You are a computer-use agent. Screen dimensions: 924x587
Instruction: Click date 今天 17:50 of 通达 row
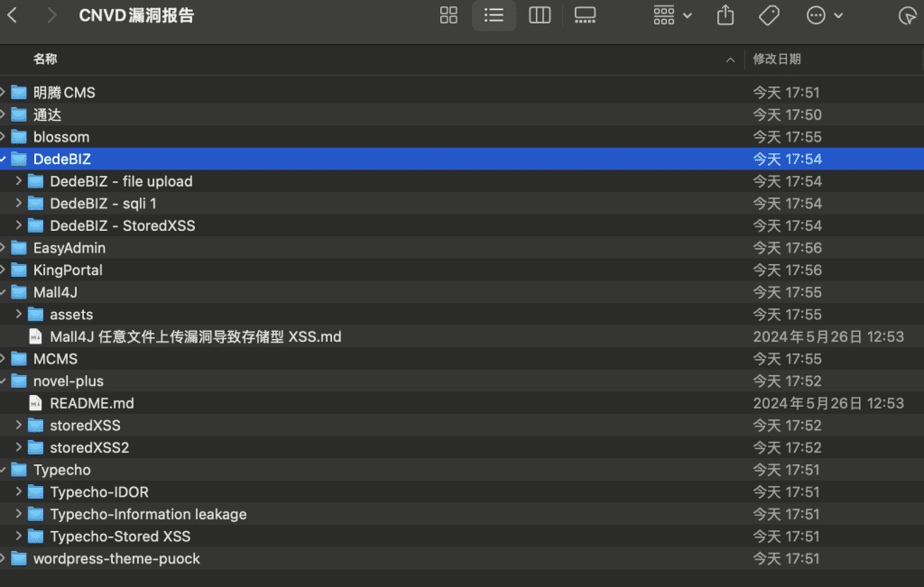point(787,115)
